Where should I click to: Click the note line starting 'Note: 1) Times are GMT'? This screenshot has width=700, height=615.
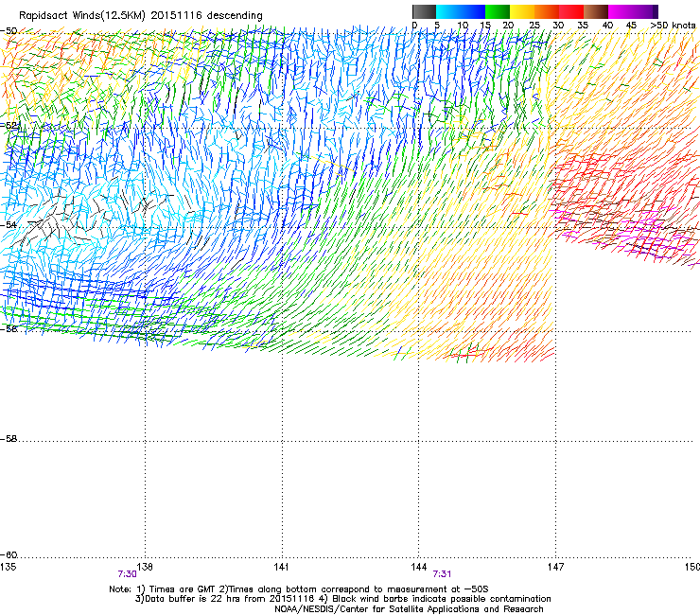point(299,589)
